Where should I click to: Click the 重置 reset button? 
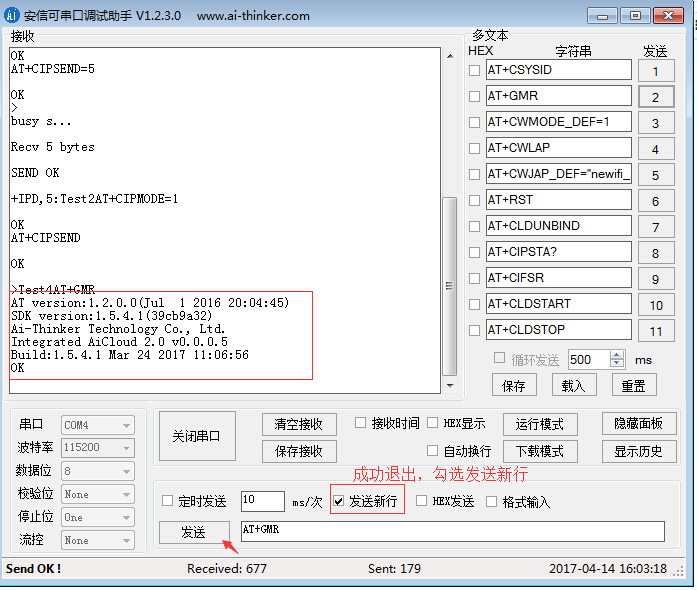633,385
